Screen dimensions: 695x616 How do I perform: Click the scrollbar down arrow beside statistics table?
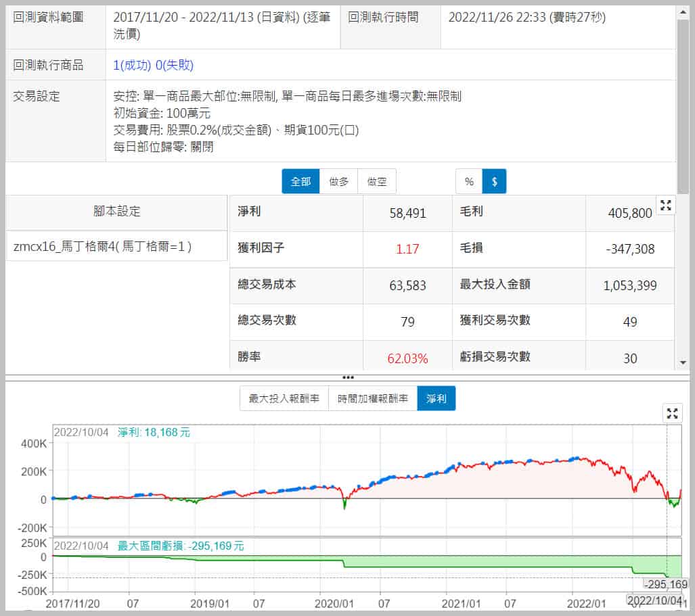point(683,362)
